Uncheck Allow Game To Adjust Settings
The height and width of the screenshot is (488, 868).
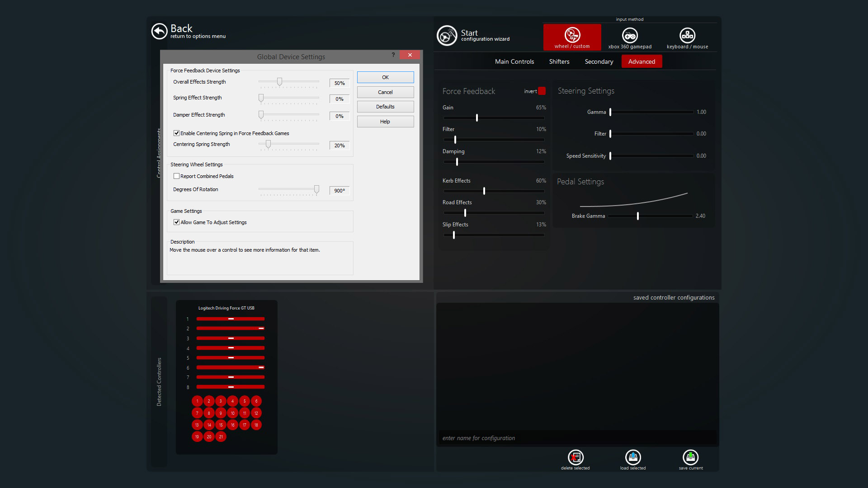[177, 222]
